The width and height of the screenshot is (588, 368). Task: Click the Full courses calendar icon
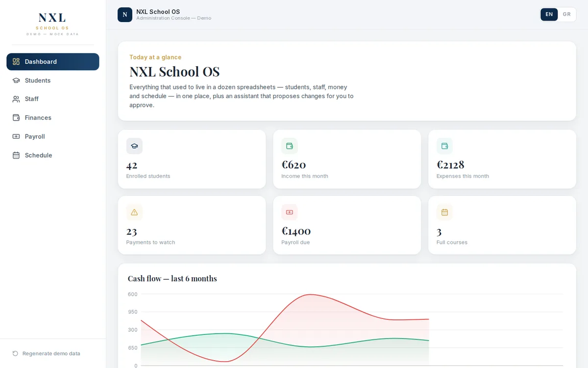pyautogui.click(x=444, y=212)
